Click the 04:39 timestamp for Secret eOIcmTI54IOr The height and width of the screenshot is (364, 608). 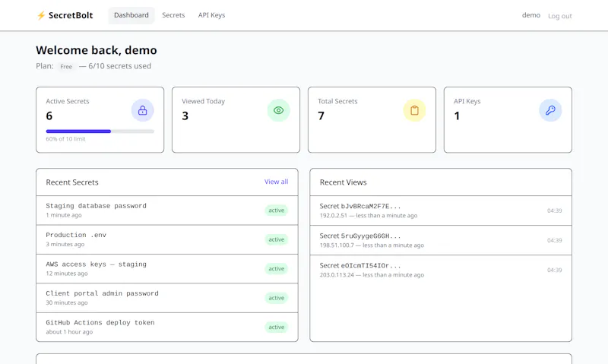[555, 271]
